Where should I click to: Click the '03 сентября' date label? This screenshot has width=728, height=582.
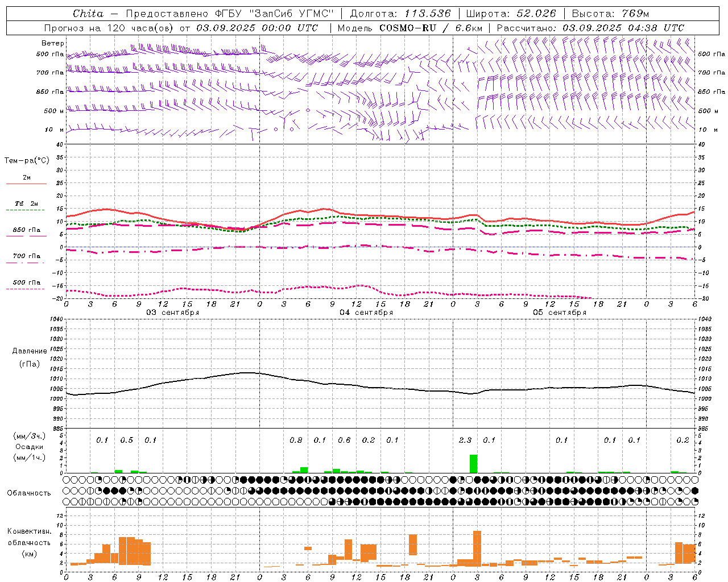tap(173, 313)
